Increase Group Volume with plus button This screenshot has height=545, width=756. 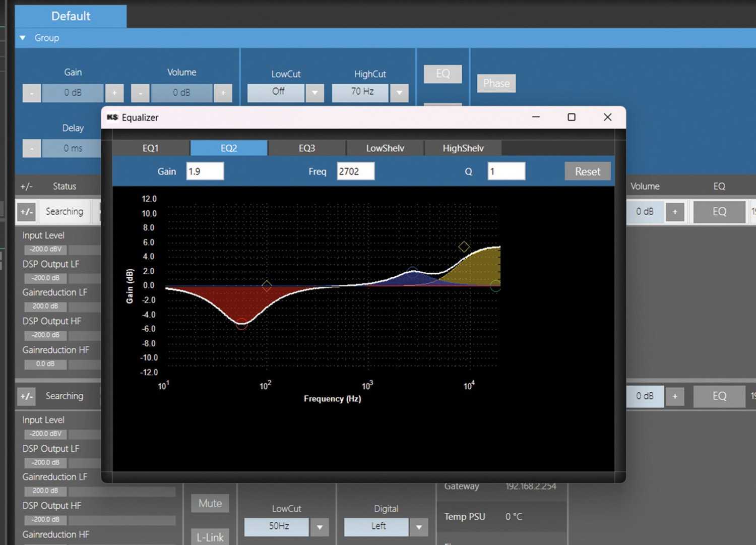pyautogui.click(x=223, y=93)
